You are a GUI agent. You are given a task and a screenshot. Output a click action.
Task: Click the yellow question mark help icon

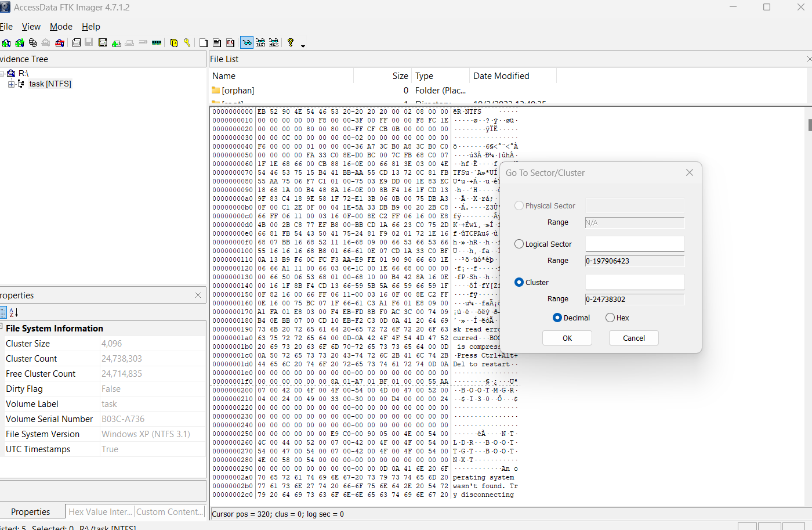[x=291, y=42]
